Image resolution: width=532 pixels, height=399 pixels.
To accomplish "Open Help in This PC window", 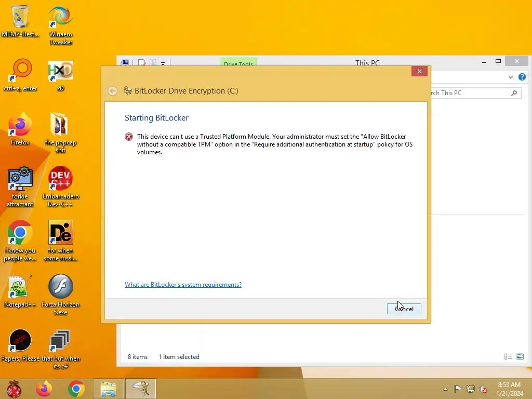I will click(522, 77).
